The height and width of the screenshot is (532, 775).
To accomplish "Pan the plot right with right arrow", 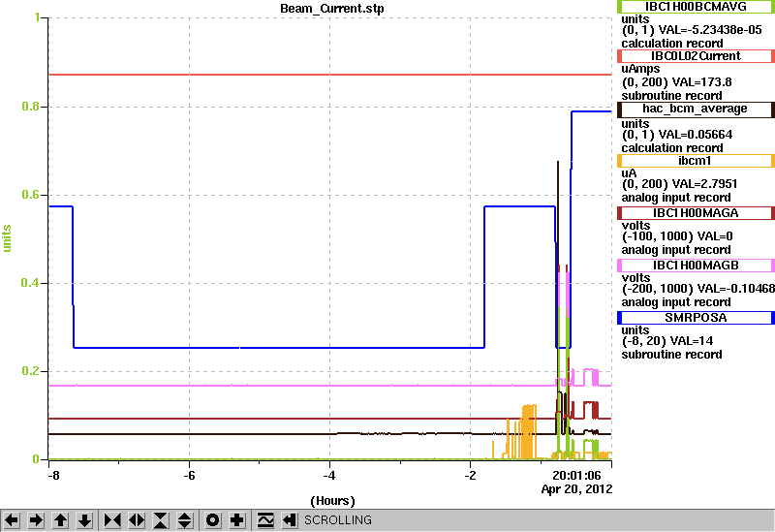I will point(36,520).
